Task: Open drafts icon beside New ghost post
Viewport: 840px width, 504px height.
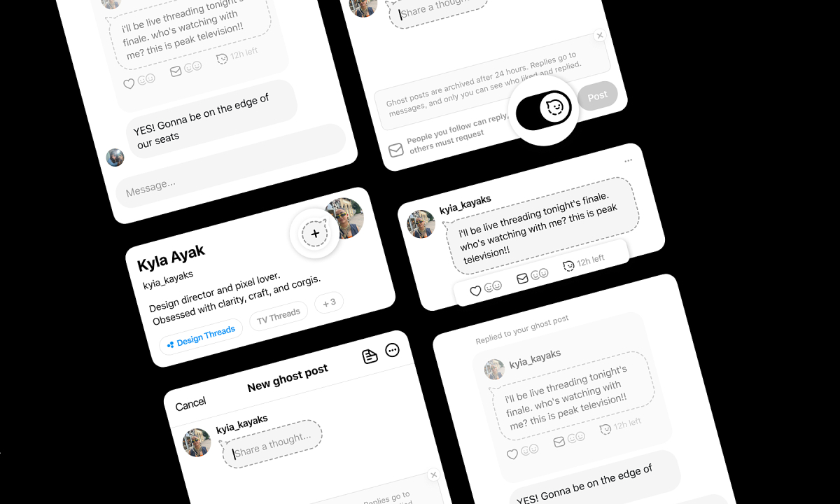Action: pos(370,356)
